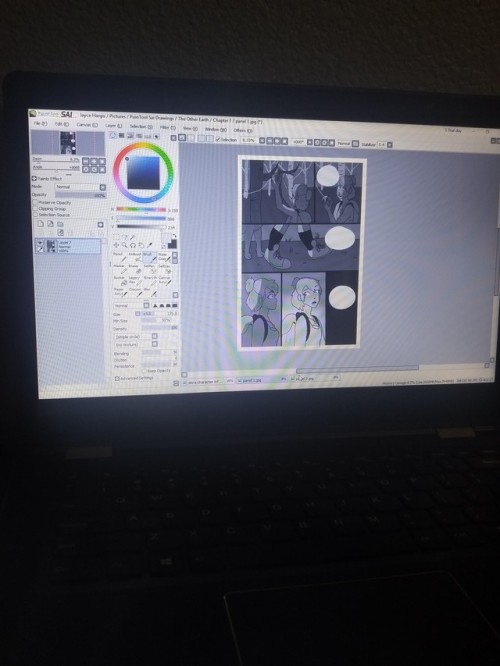This screenshot has width=500, height=666.
Task: Toggle the Selection checkbox in toolbar
Action: pyautogui.click(x=218, y=139)
